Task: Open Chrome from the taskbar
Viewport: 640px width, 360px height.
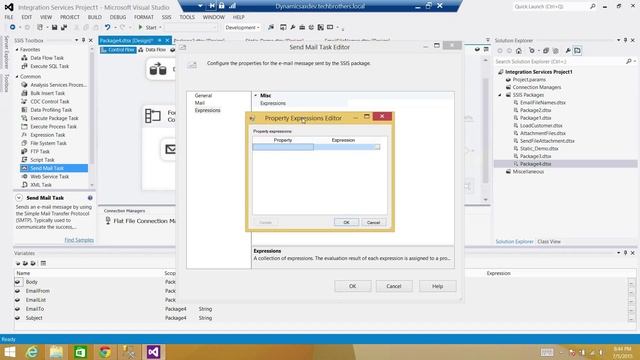Action: click(x=105, y=352)
